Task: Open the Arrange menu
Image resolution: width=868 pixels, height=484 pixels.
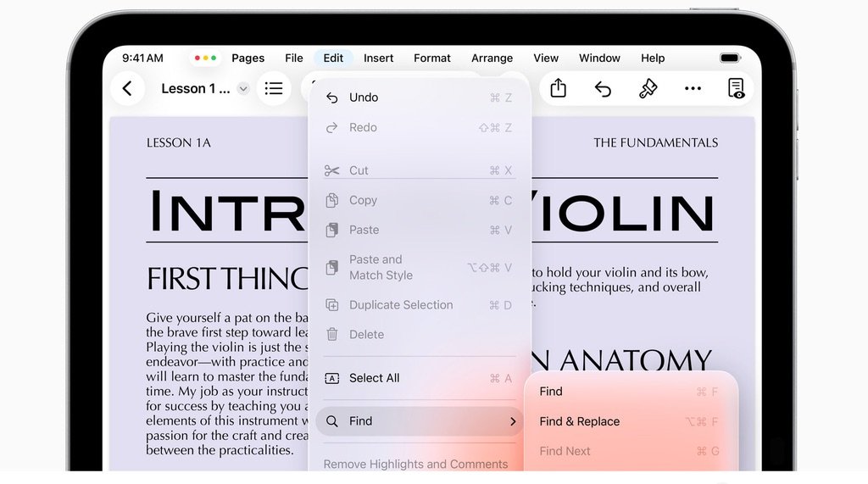Action: (x=492, y=58)
